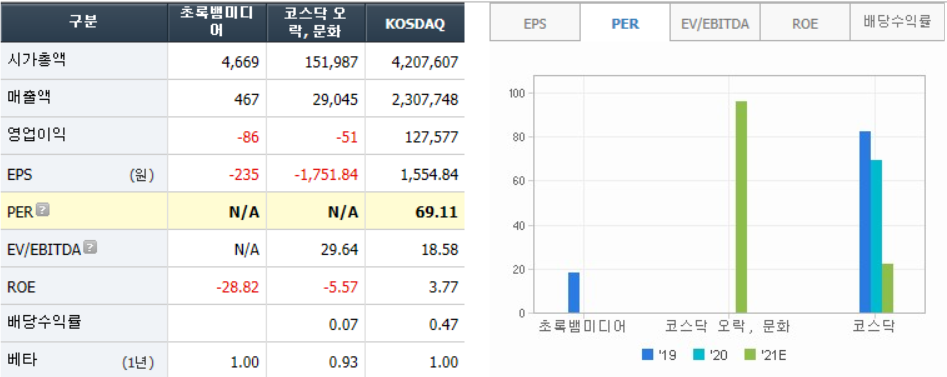
Task: Click dividend yield value 0.07
Action: pyautogui.click(x=345, y=324)
